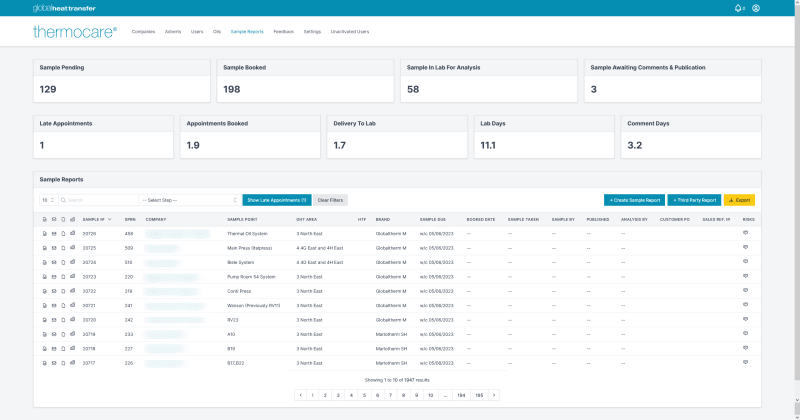The image size is (800, 420).
Task: Go to page 2 in pagination
Action: coord(325,395)
